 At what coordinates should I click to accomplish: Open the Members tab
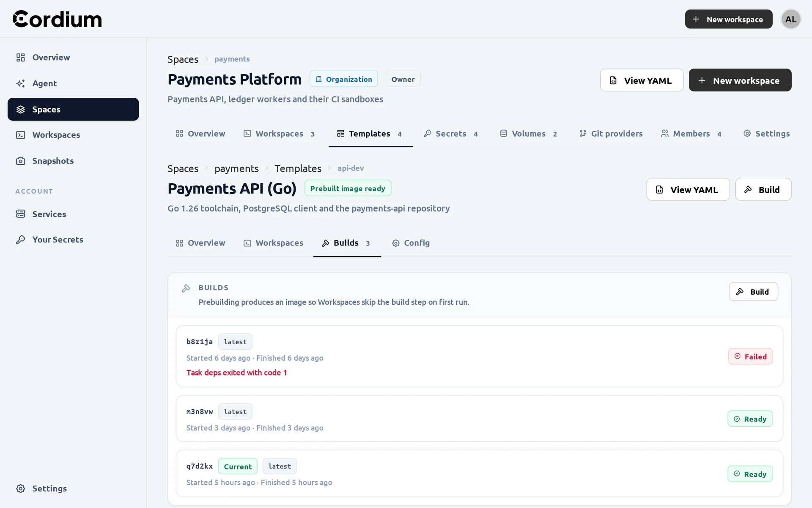click(x=691, y=134)
